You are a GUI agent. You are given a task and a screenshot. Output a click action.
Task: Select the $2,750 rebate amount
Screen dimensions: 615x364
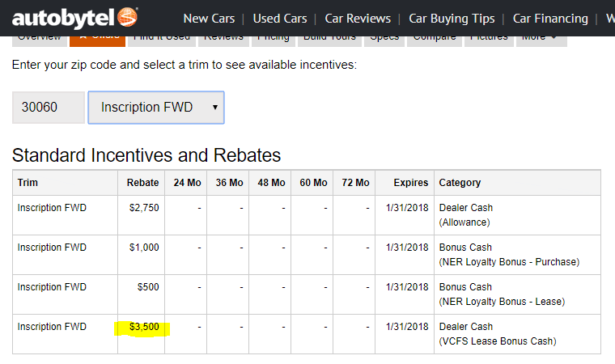tap(144, 208)
